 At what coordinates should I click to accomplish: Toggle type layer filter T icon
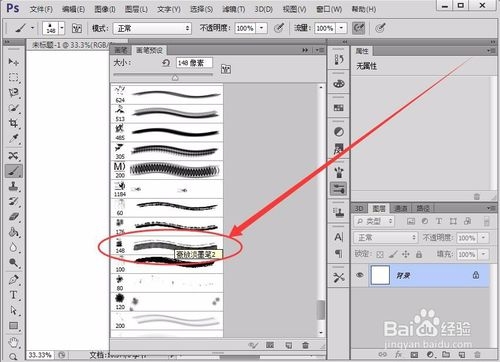(x=439, y=221)
